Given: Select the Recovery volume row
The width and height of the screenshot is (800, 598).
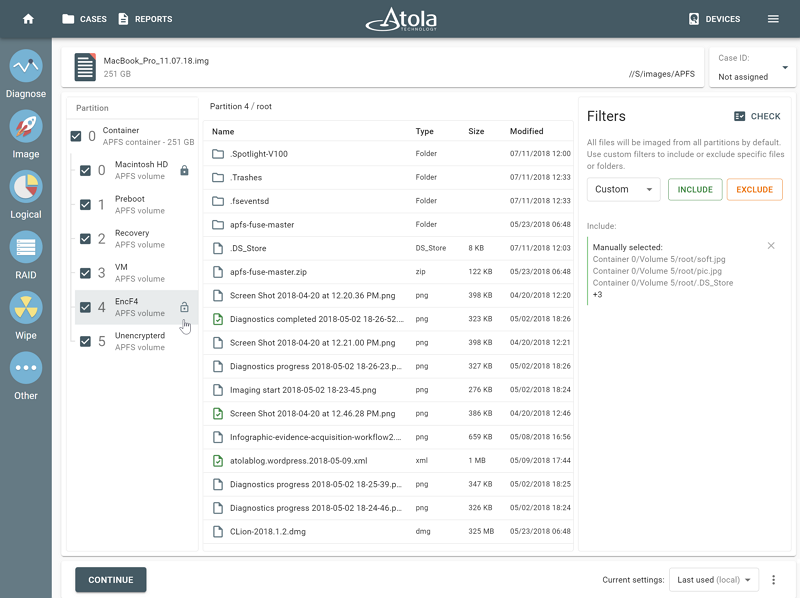Looking at the screenshot, I should 136,239.
